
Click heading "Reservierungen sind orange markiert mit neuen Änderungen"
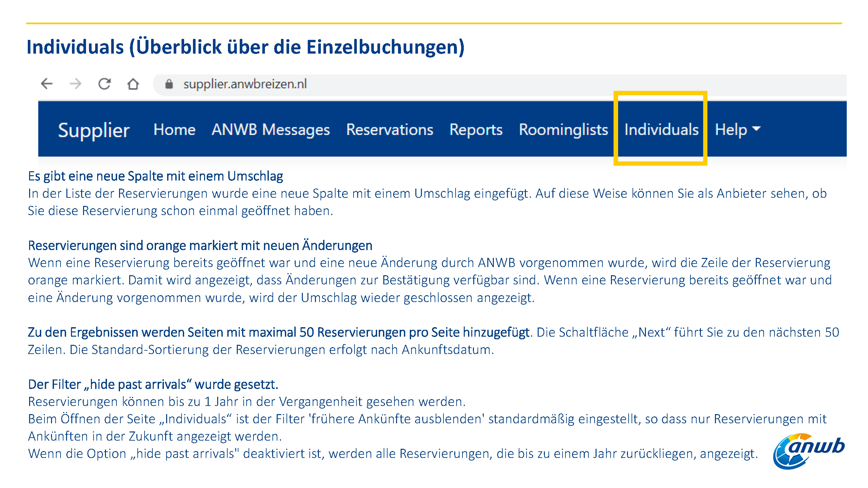pyautogui.click(x=200, y=245)
